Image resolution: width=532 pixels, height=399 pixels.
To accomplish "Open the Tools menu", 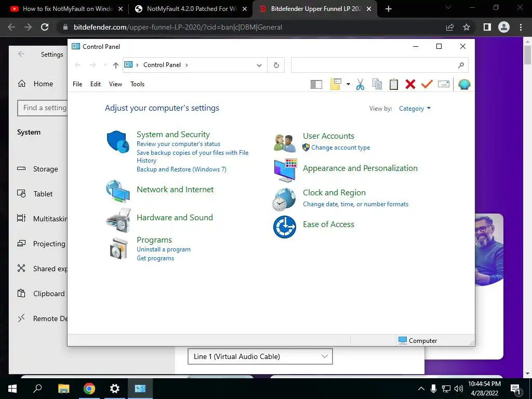I will pyautogui.click(x=137, y=84).
